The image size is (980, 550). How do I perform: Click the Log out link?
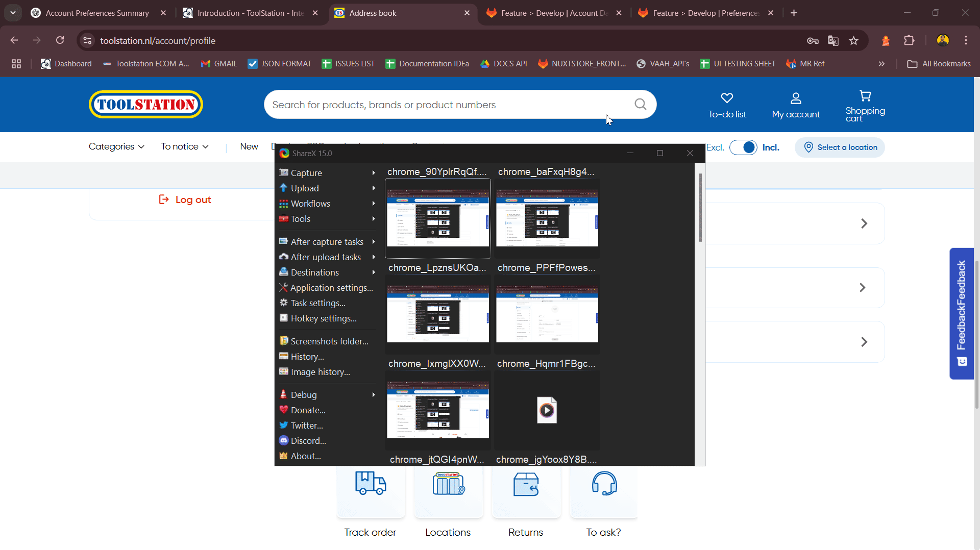185,200
